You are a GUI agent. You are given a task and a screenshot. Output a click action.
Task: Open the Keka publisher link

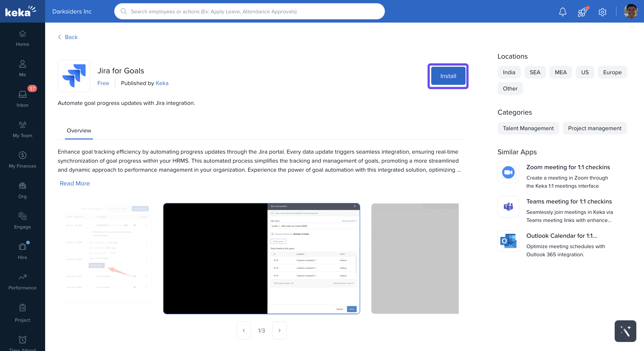[x=162, y=83]
